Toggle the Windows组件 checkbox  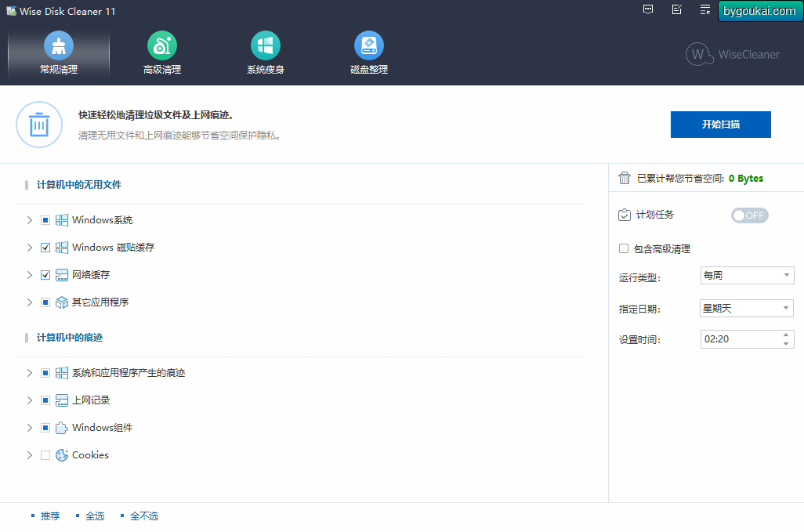45,428
